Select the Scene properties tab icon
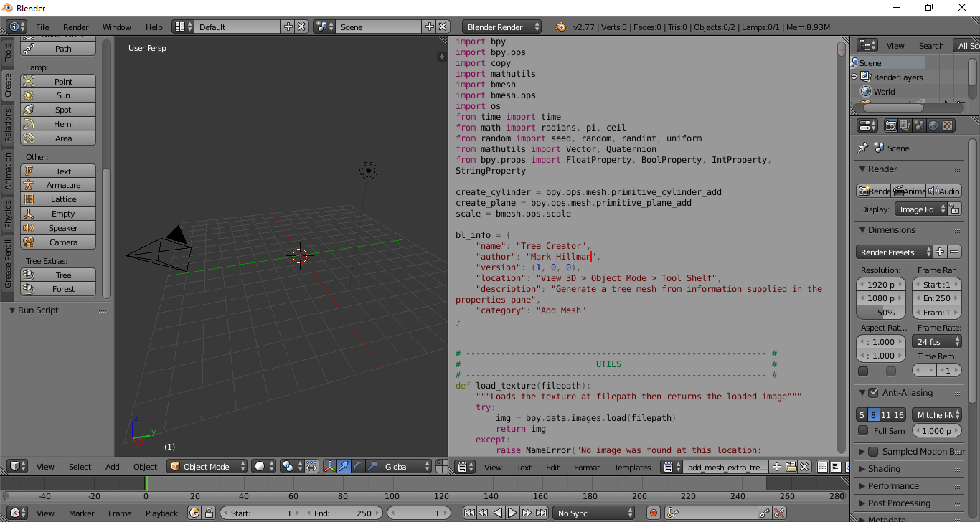Viewport: 980px width, 522px height. coord(919,125)
